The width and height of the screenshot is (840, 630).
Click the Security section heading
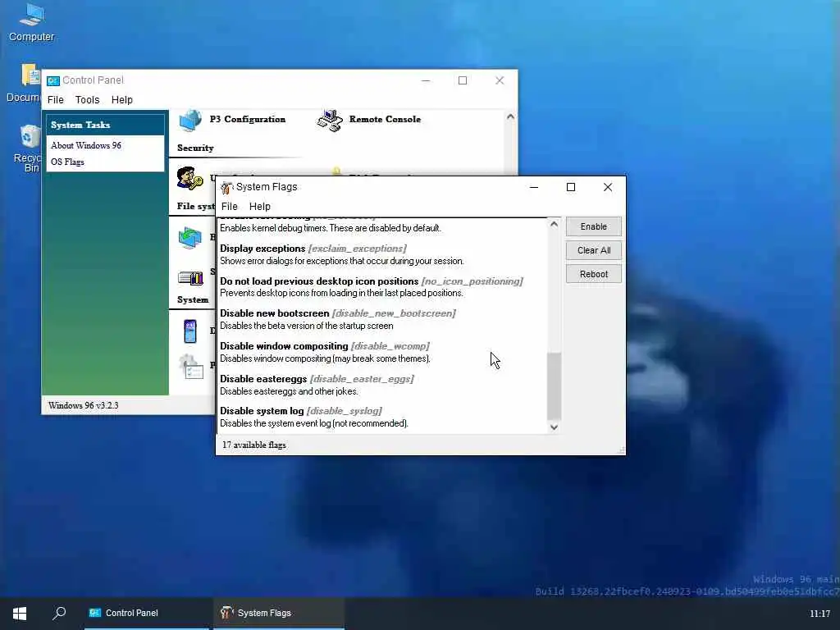coord(195,148)
